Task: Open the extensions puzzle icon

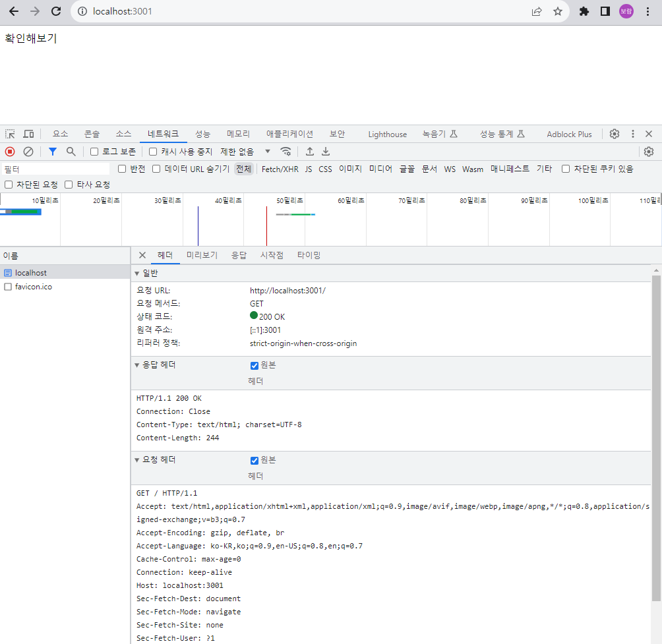Action: click(584, 11)
